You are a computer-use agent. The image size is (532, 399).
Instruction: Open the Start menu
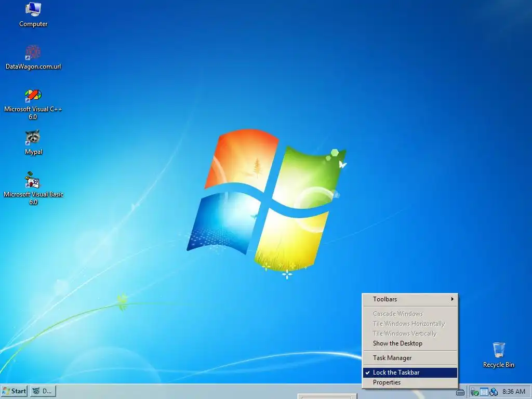14,391
